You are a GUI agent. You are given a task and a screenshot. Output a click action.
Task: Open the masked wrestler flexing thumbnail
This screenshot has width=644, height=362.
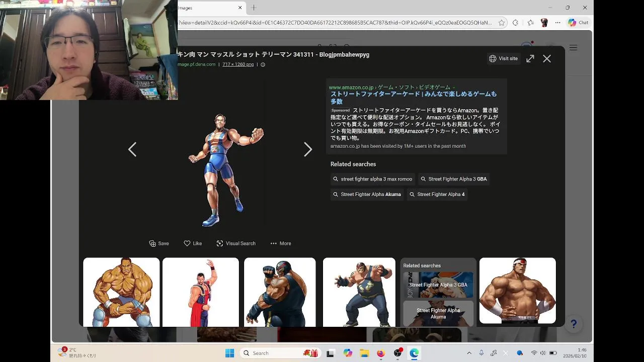pyautogui.click(x=280, y=292)
